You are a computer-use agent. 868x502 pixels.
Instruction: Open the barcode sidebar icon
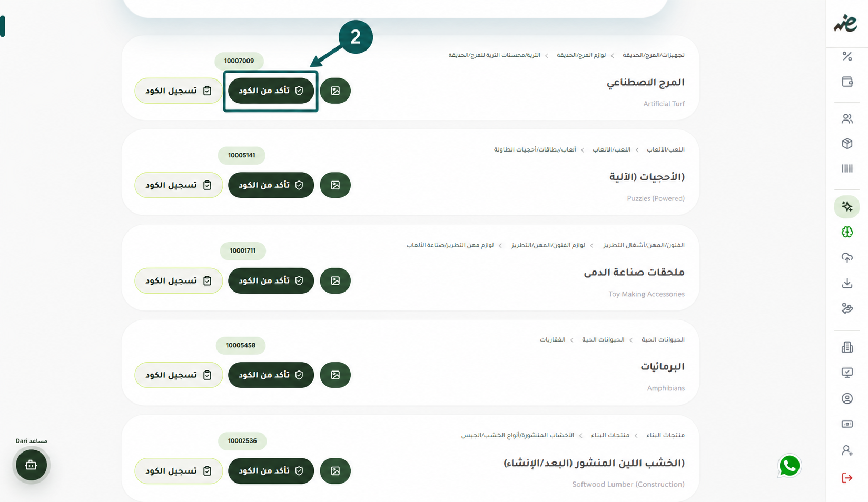pyautogui.click(x=847, y=168)
